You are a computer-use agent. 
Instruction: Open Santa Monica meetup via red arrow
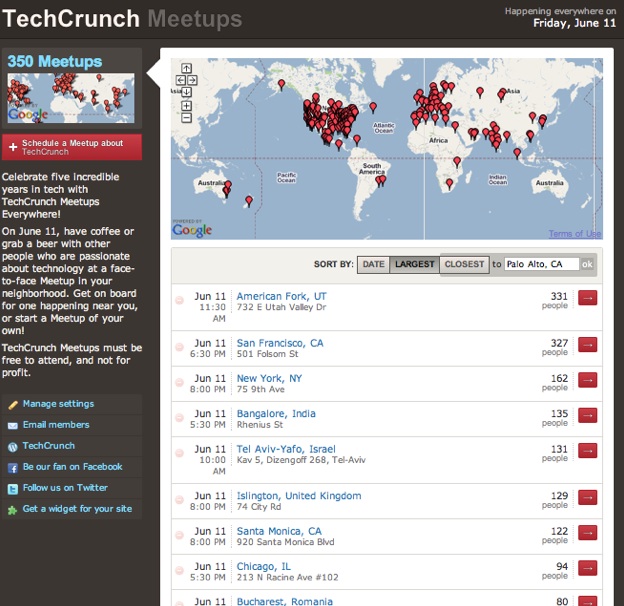[587, 533]
